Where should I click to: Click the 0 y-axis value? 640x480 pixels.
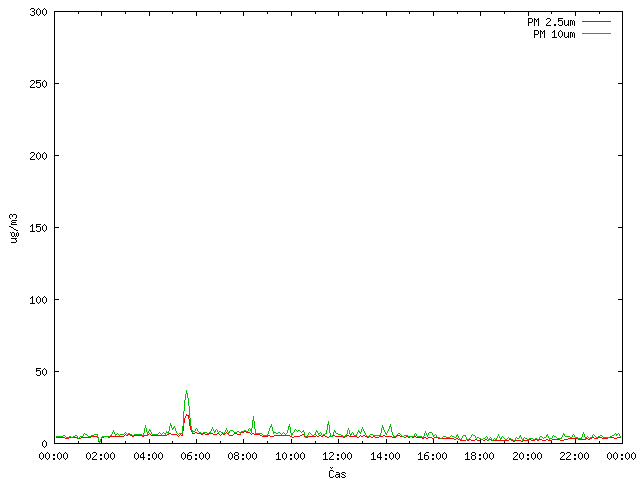coord(44,444)
